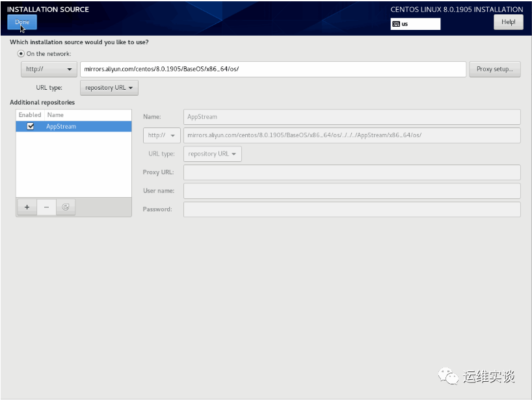This screenshot has height=400, width=532.
Task: Open the Help! button
Action: click(508, 22)
